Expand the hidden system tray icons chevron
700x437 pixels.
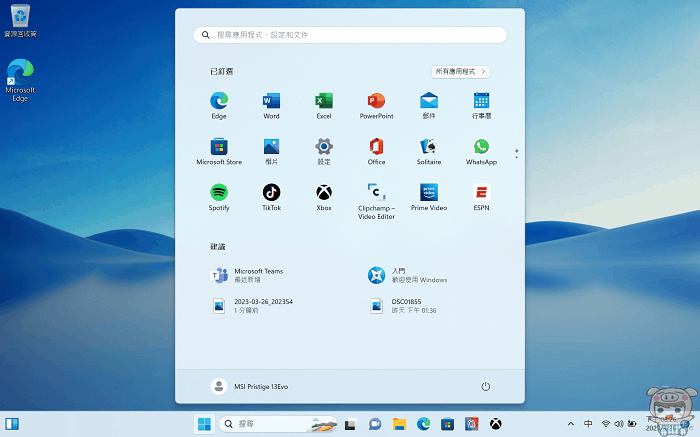(x=571, y=424)
